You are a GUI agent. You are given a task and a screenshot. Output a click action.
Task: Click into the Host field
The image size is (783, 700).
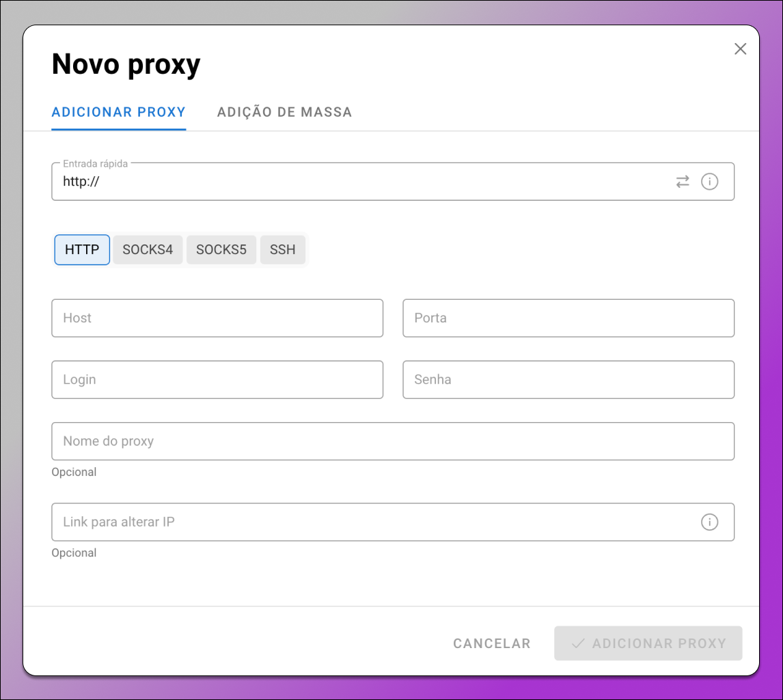217,318
